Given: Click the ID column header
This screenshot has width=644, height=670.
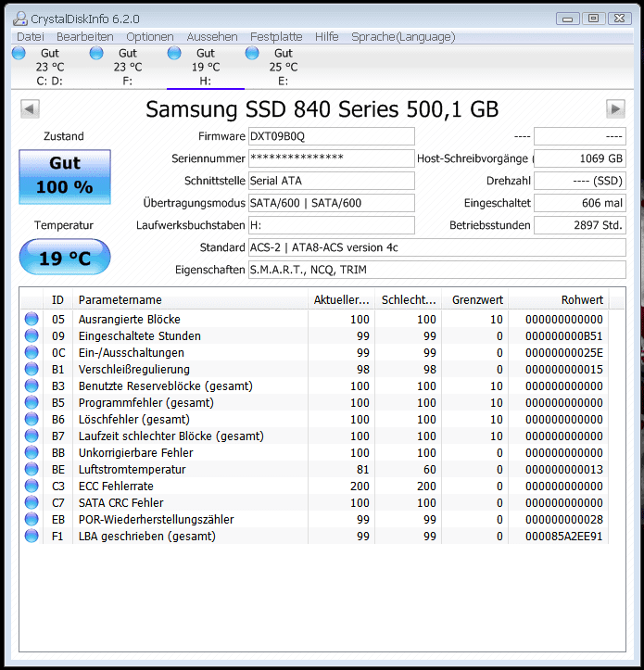Looking at the screenshot, I should click(x=57, y=300).
